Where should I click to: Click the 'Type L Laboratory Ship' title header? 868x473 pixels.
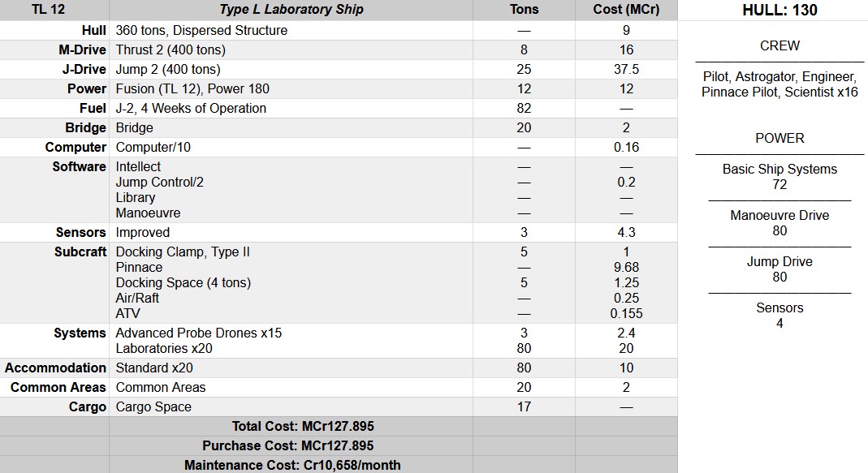click(x=291, y=10)
